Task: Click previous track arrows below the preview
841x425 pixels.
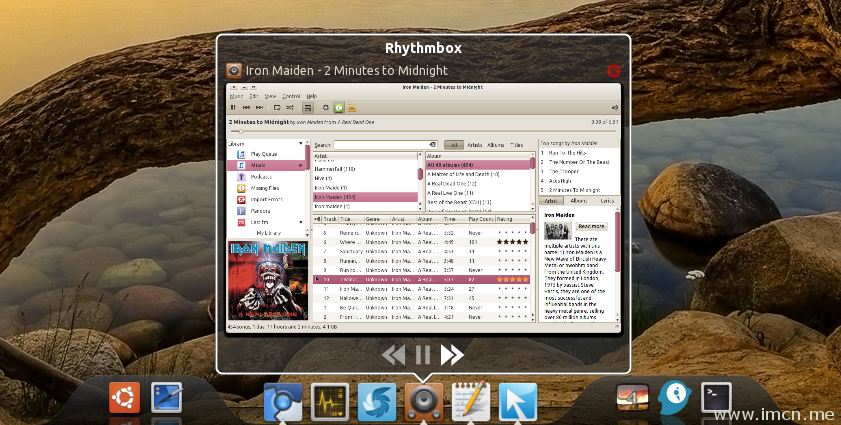Action: point(393,355)
